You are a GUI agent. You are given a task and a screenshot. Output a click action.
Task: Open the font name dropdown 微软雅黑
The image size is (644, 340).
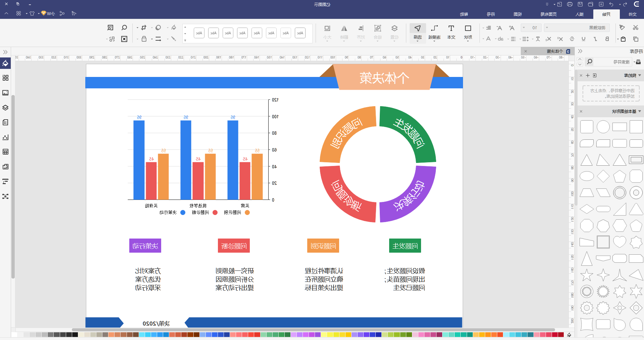click(x=577, y=28)
